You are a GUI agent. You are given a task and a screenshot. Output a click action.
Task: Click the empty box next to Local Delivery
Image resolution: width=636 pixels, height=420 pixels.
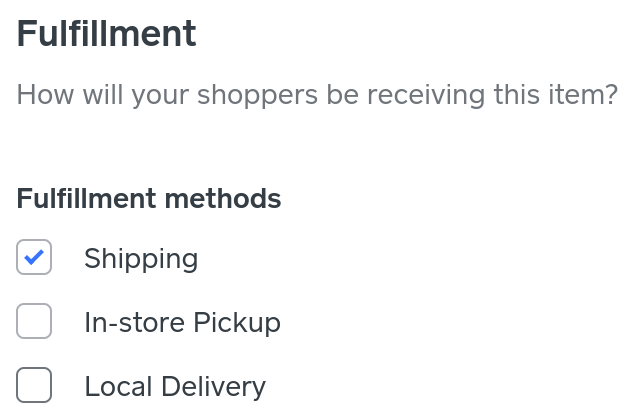coord(34,386)
